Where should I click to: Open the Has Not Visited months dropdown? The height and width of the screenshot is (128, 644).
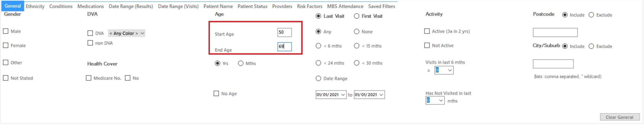(435, 100)
